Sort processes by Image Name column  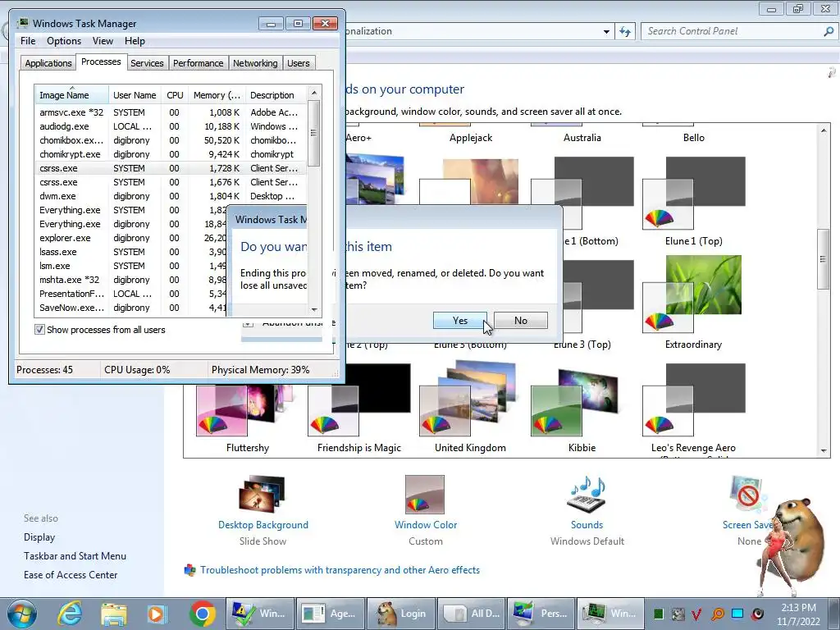[x=72, y=94]
